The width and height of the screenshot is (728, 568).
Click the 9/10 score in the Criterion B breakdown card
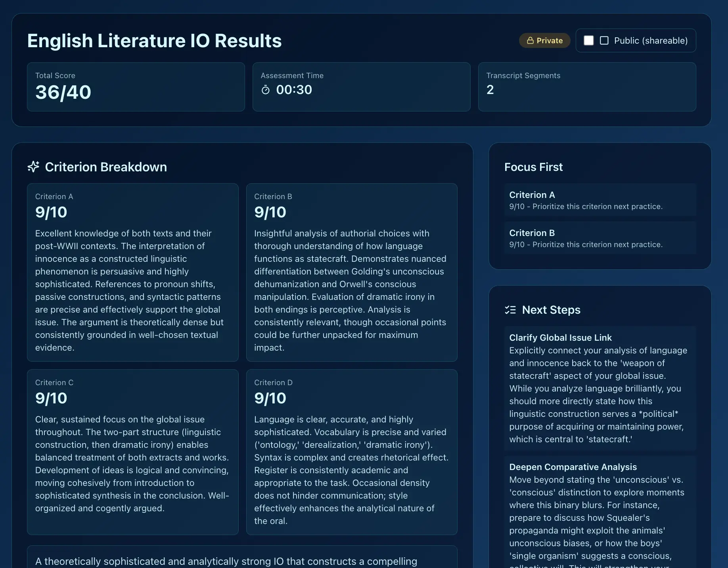coord(270,212)
